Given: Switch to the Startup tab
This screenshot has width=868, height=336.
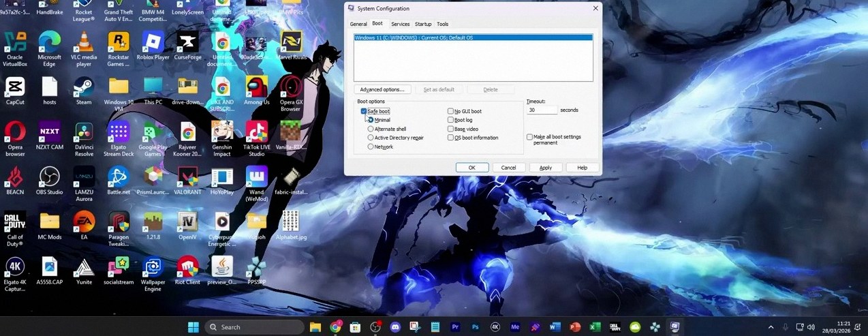Looking at the screenshot, I should click(x=423, y=24).
